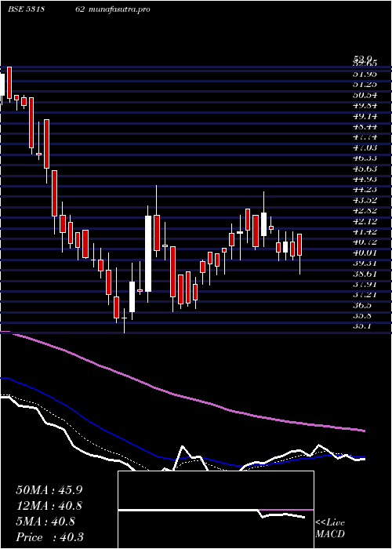Select the 51.25 price axis label
Image resolution: width=392 pixels, height=549 pixels.
(364, 85)
